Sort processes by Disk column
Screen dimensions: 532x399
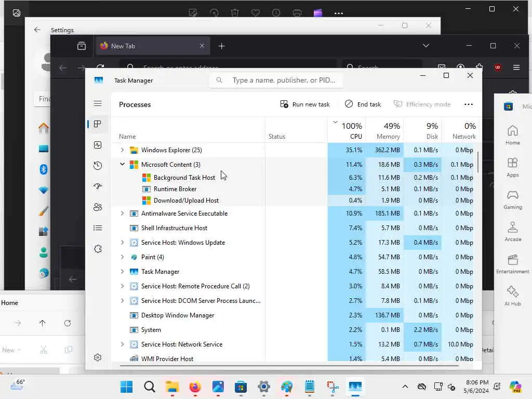(x=423, y=130)
